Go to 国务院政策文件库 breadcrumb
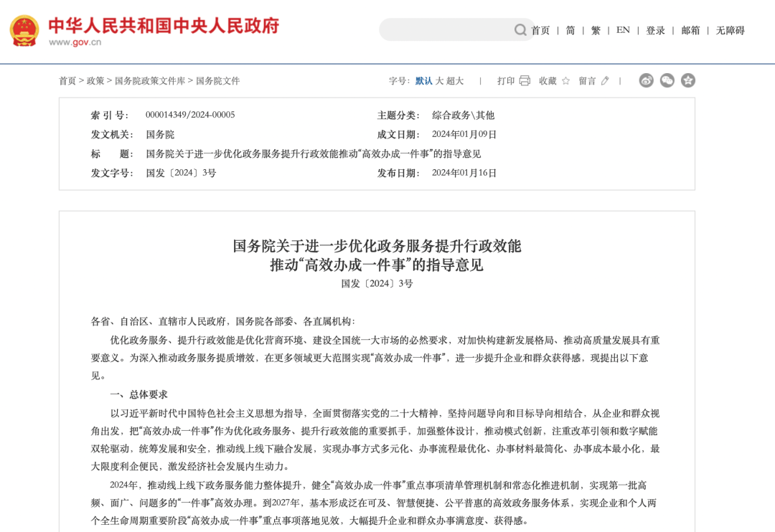The height and width of the screenshot is (532, 775). coord(150,81)
